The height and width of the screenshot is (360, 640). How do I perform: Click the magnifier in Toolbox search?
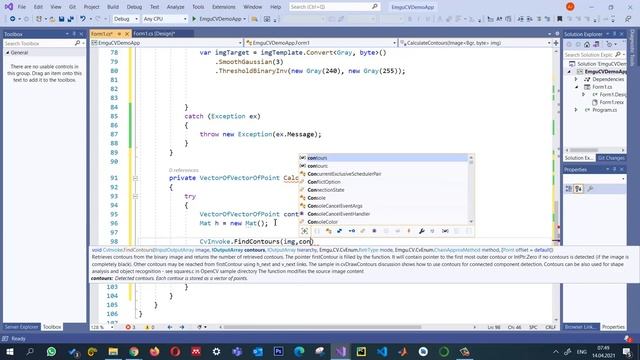coord(78,43)
